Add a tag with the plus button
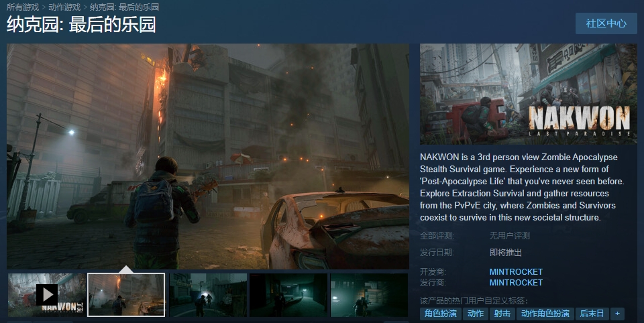The width and height of the screenshot is (644, 323). [617, 314]
